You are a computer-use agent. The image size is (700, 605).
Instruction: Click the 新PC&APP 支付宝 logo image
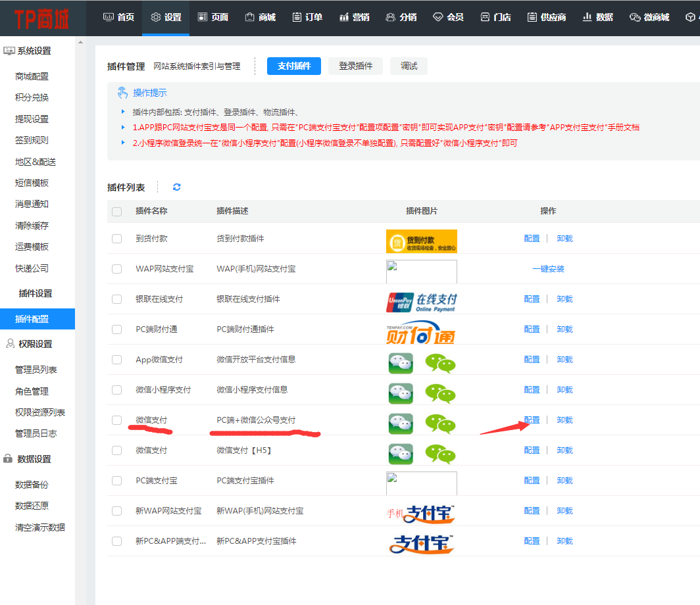coord(421,544)
